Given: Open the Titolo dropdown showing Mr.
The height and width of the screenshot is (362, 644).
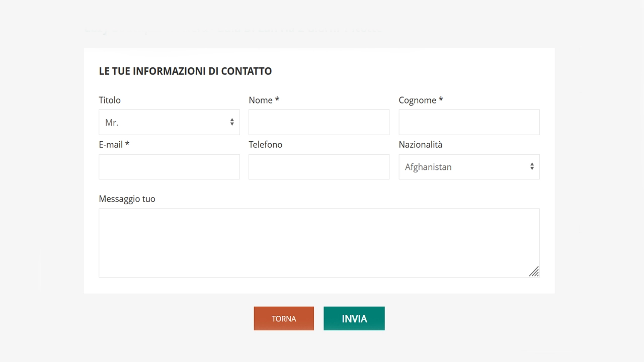Looking at the screenshot, I should pos(169,122).
